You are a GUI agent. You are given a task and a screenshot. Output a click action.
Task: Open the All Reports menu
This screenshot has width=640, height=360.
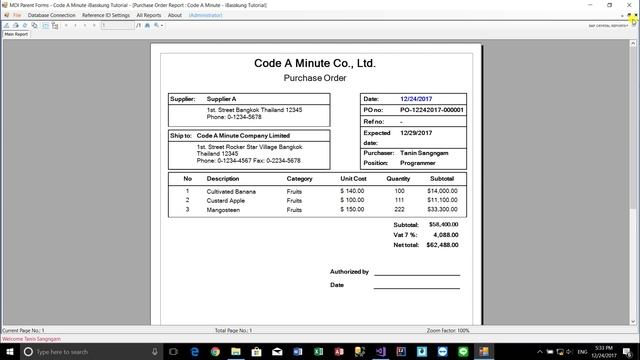click(149, 15)
